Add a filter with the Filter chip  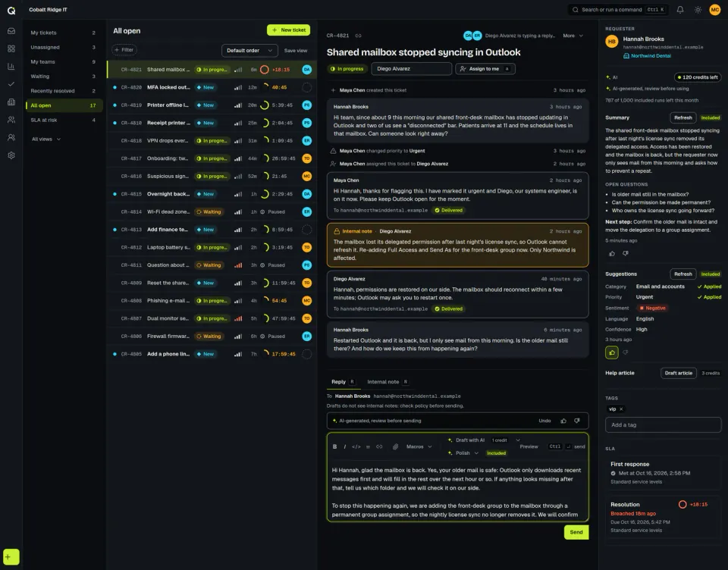click(x=124, y=50)
